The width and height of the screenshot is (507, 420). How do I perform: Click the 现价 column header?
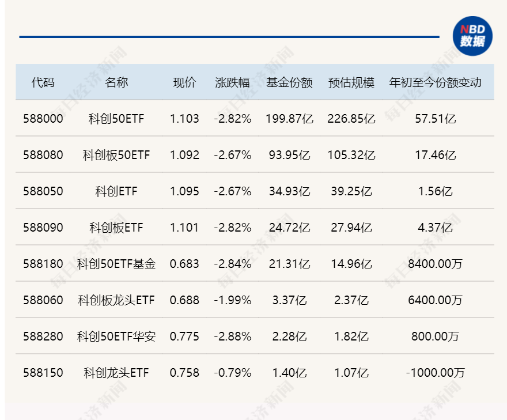pos(184,82)
